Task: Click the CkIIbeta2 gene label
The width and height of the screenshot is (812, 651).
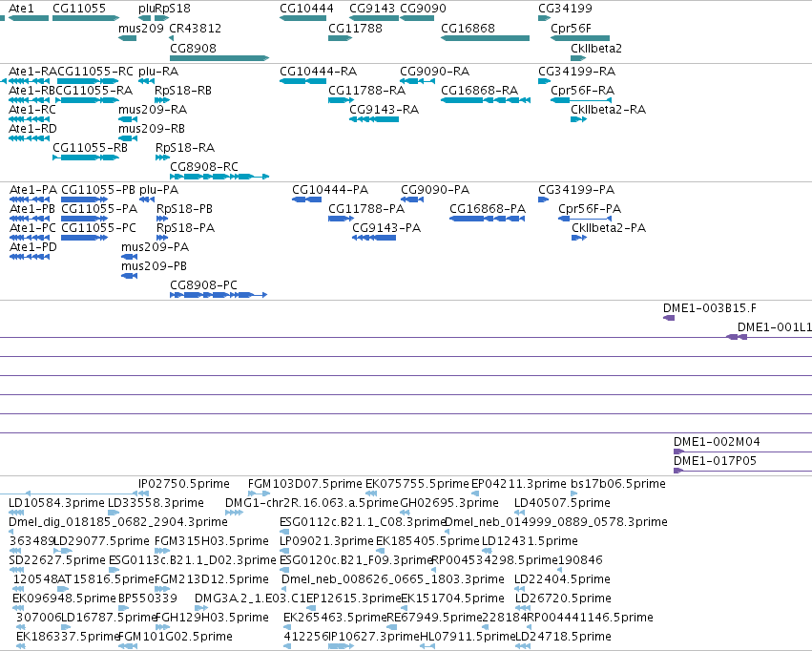Action: point(596,49)
